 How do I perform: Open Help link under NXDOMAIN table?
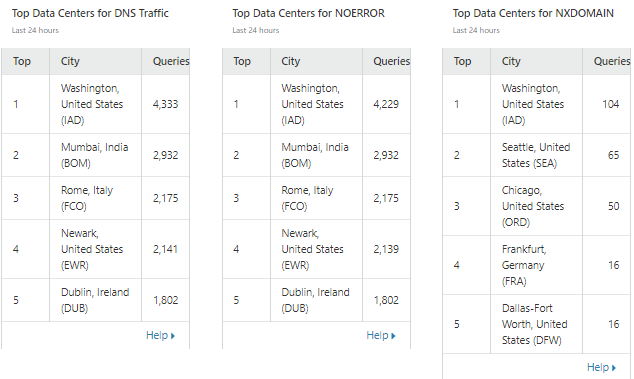pos(601,367)
